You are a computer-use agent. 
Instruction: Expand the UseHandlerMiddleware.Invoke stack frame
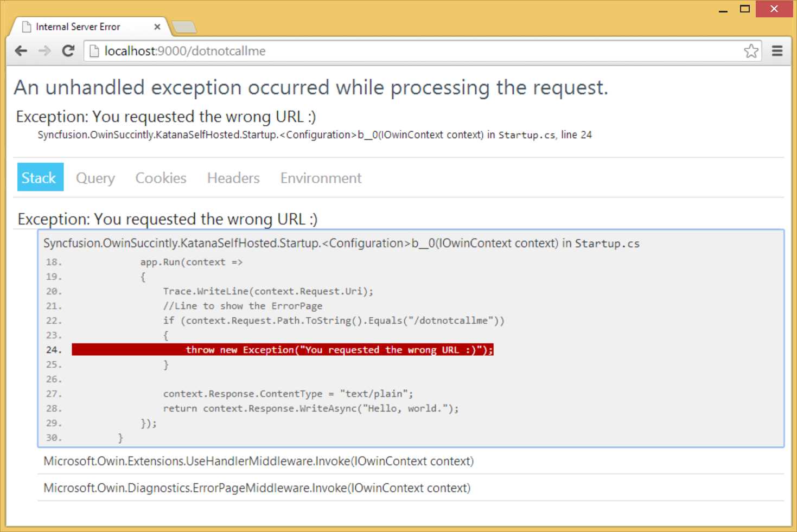coord(411,462)
